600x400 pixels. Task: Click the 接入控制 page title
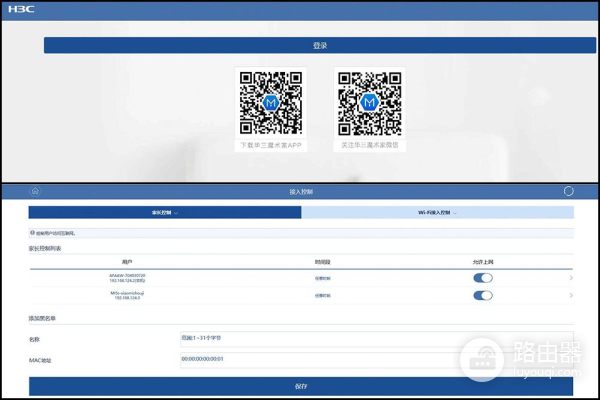[x=301, y=192]
